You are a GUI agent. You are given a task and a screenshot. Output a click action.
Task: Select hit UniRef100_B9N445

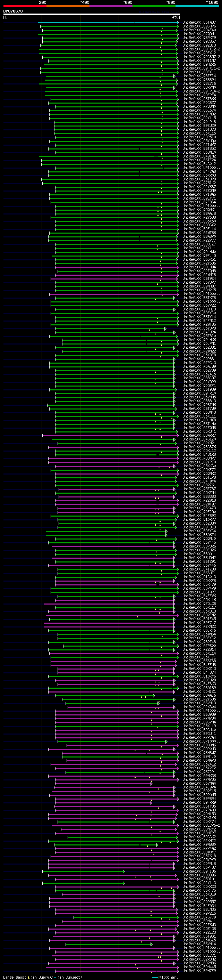pos(199,967)
